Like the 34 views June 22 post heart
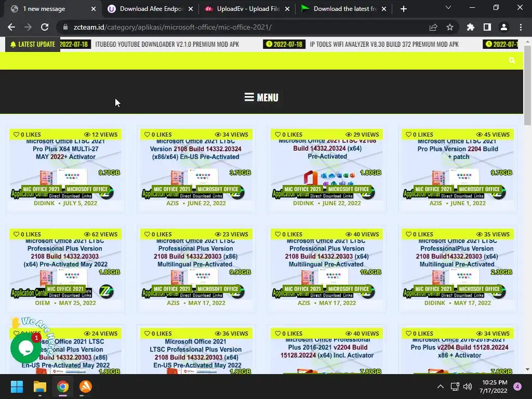 point(147,135)
